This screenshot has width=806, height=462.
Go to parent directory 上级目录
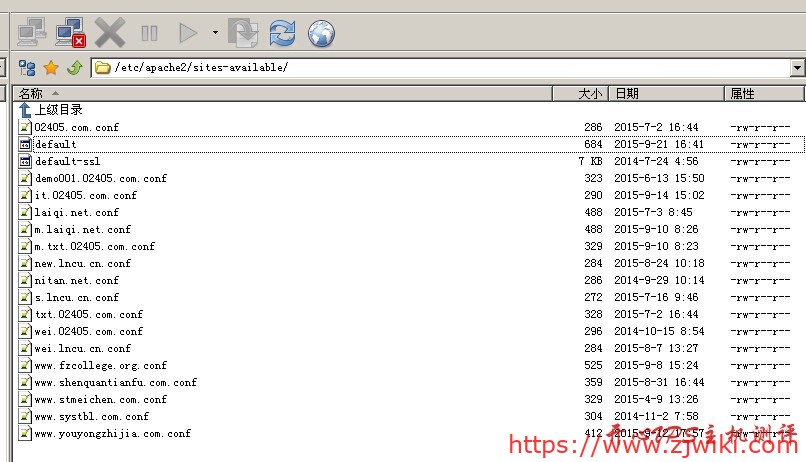[58, 110]
